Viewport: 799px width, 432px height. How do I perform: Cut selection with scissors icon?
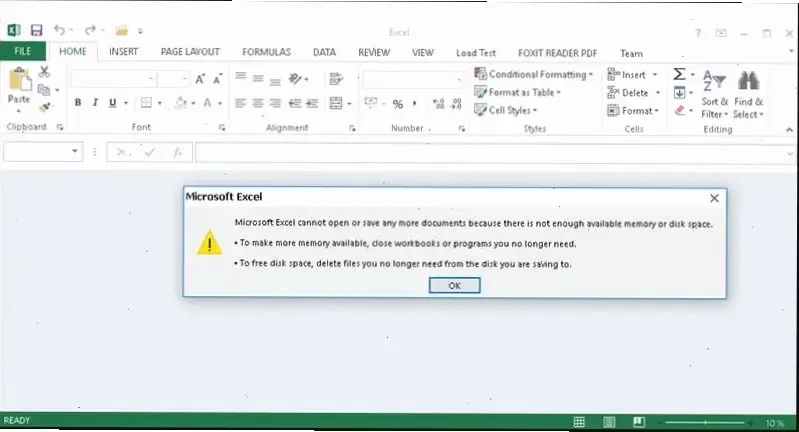coord(44,72)
